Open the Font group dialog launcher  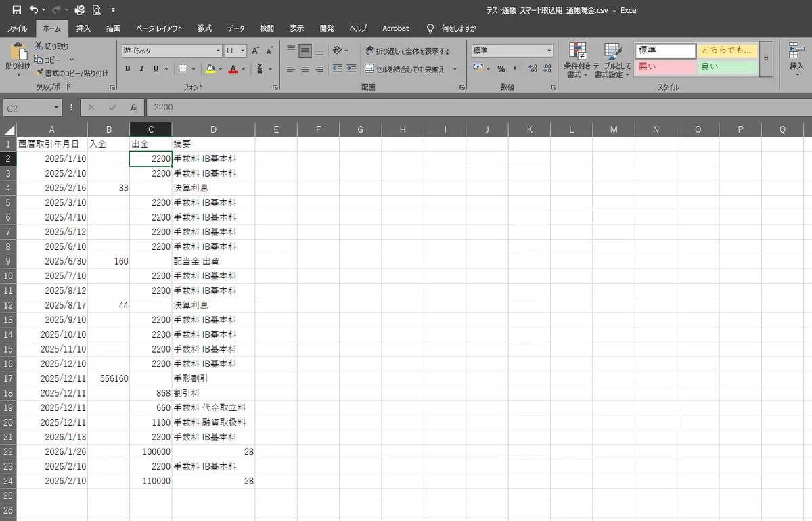click(x=275, y=87)
